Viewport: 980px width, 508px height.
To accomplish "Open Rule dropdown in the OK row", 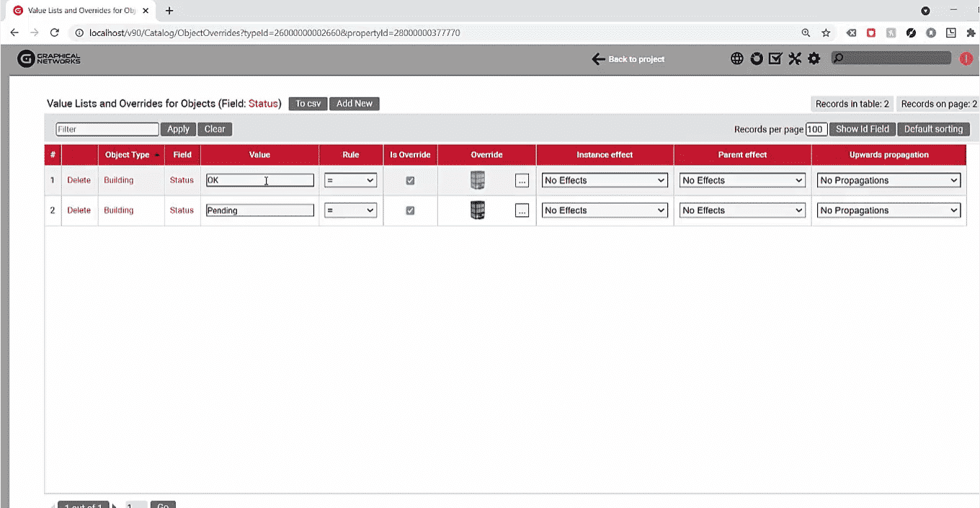I will pos(350,180).
